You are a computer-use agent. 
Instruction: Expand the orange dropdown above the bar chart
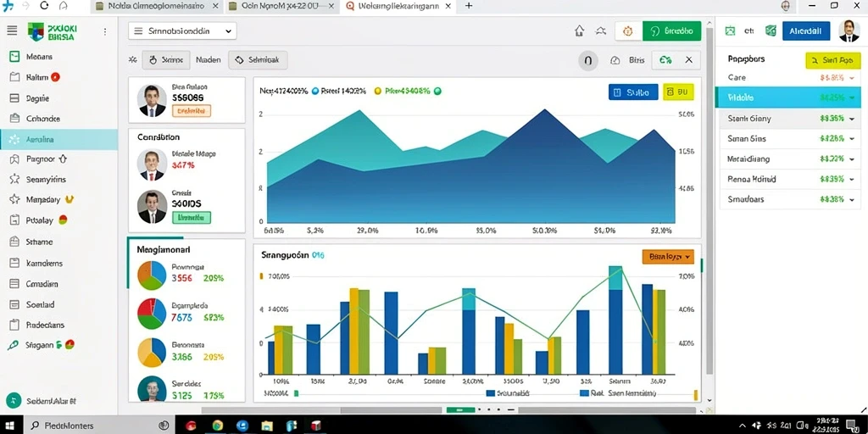point(668,257)
